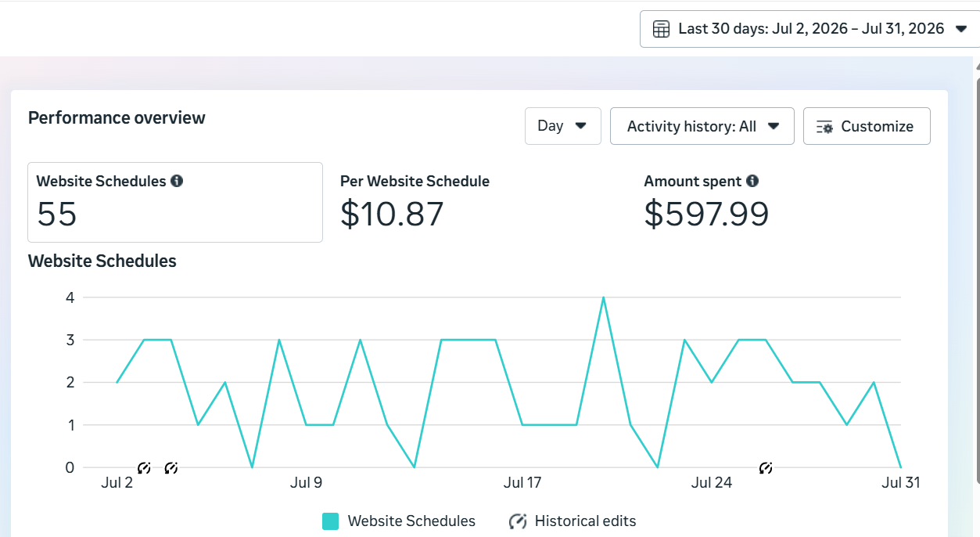Click the calendar icon in date range selector
The width and height of the screenshot is (980, 537).
coord(661,30)
